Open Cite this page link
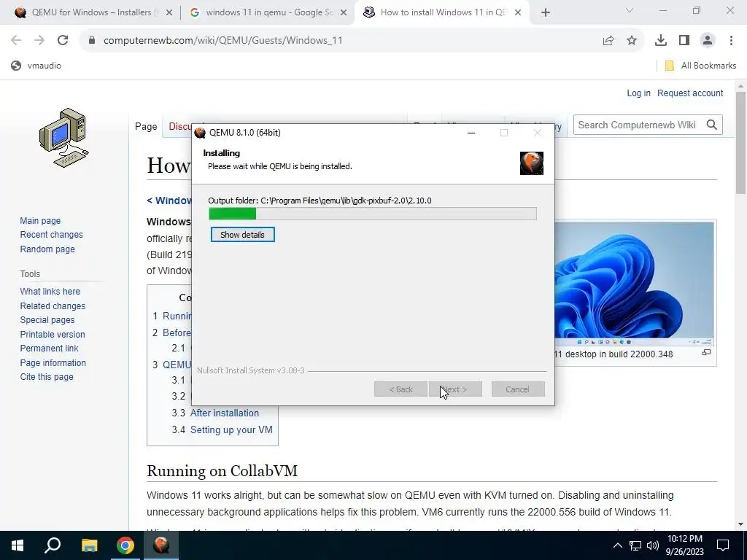747x560 pixels. pos(47,377)
